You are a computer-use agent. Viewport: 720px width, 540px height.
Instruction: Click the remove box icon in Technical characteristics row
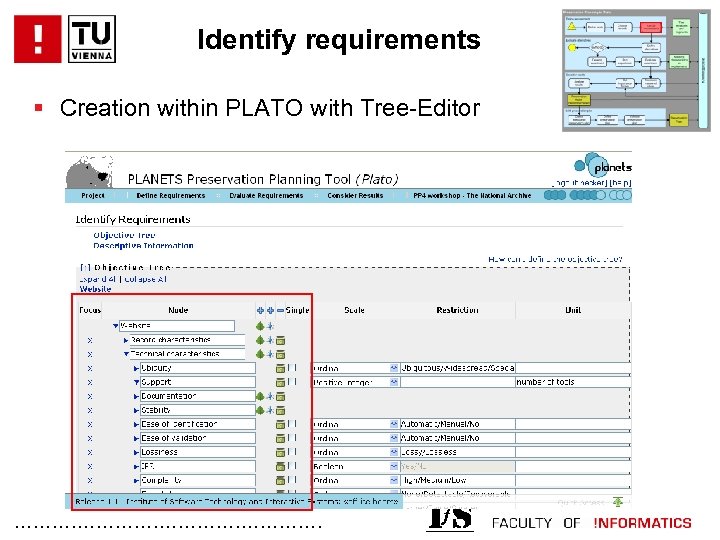[x=281, y=354]
